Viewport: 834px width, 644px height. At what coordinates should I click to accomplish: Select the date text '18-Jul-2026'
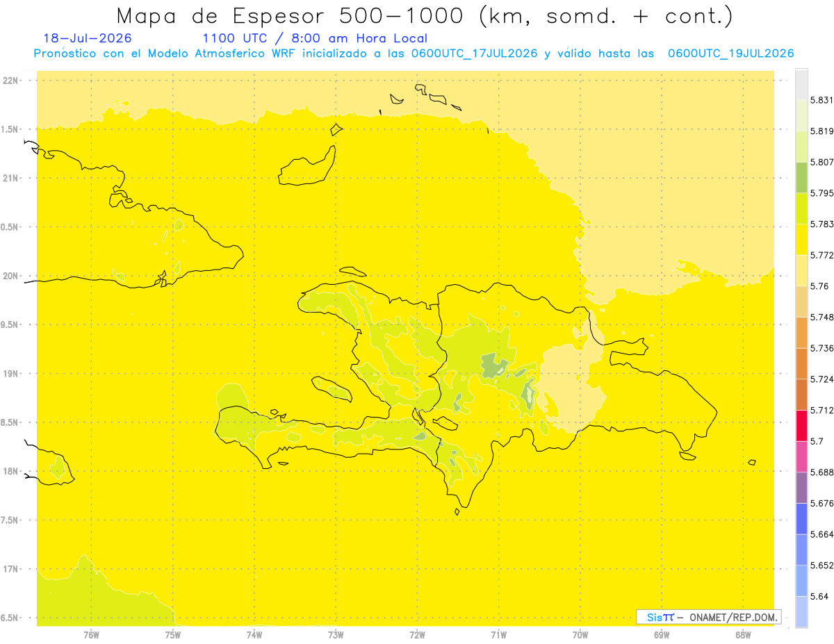tap(88, 39)
